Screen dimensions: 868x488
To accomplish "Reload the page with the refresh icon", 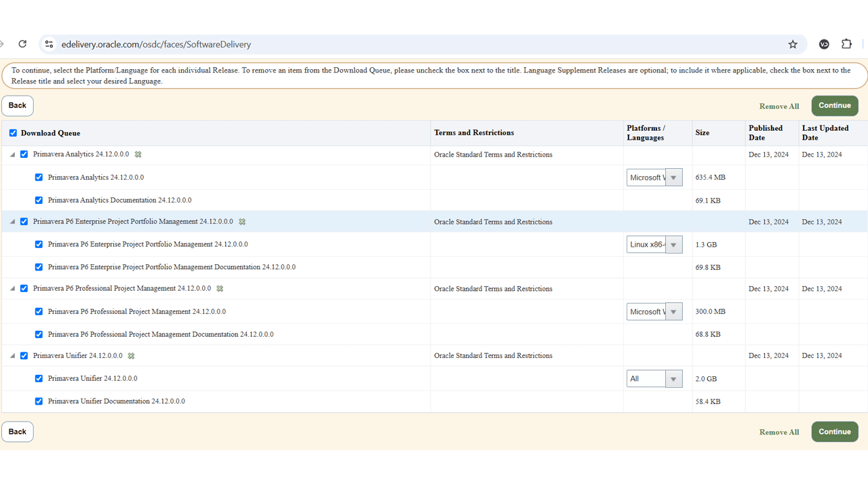I will point(22,44).
